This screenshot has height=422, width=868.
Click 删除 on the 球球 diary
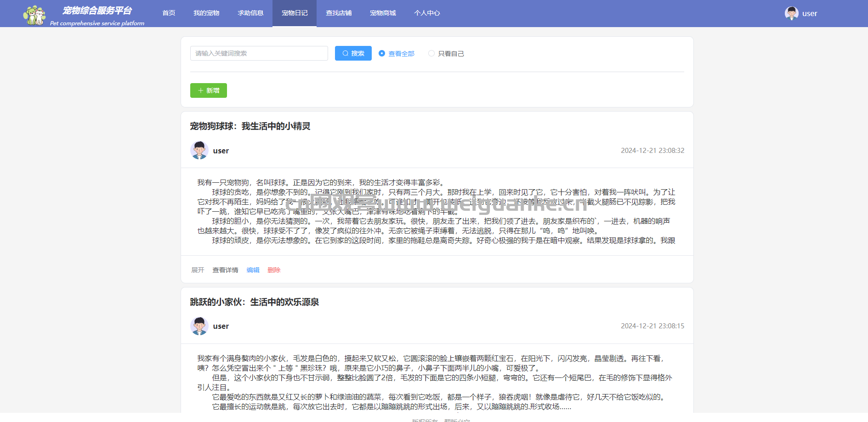pos(274,270)
